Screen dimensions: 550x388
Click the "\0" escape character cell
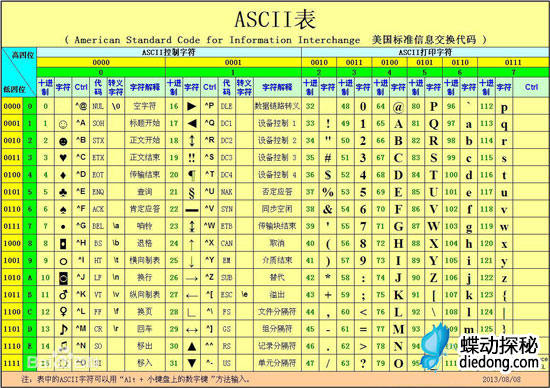pyautogui.click(x=116, y=106)
